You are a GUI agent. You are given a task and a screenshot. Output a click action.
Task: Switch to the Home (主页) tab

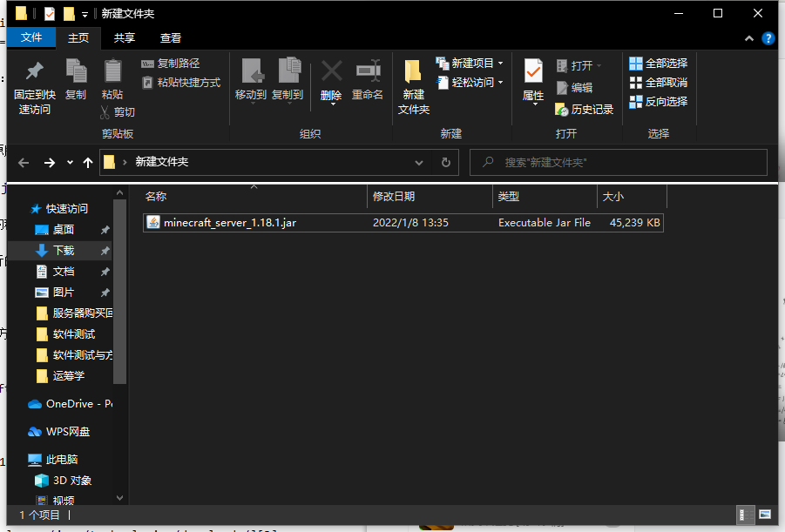click(x=78, y=38)
